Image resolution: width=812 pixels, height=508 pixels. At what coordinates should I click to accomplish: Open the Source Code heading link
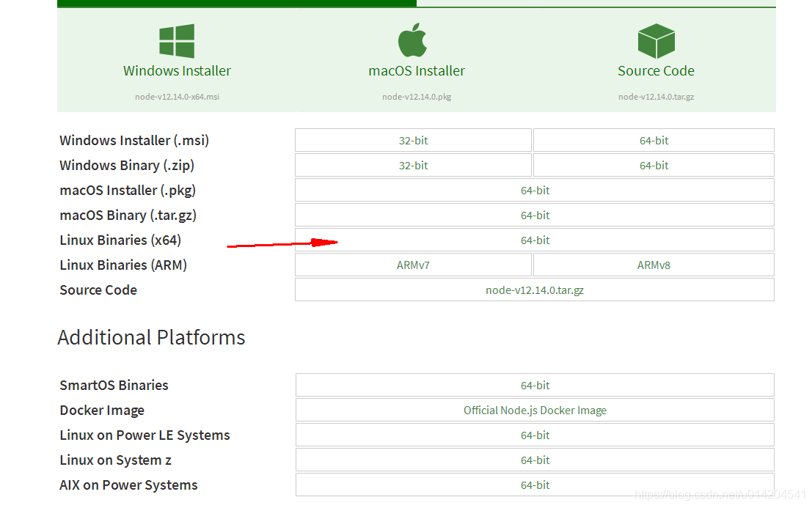click(x=656, y=71)
